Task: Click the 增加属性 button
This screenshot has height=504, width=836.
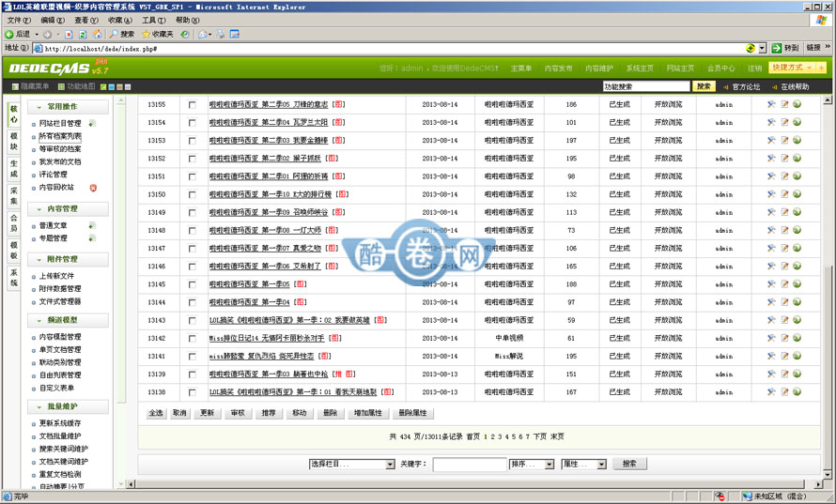Action: [x=368, y=413]
